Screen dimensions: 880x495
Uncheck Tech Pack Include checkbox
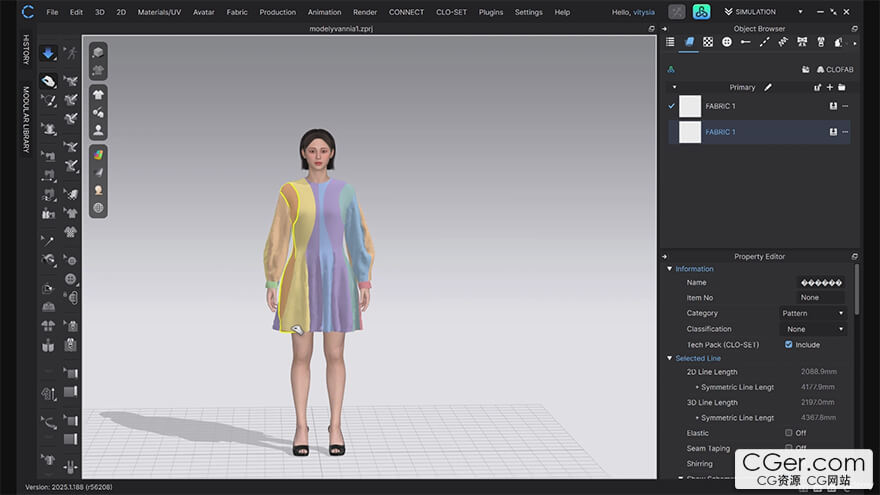[x=789, y=345]
